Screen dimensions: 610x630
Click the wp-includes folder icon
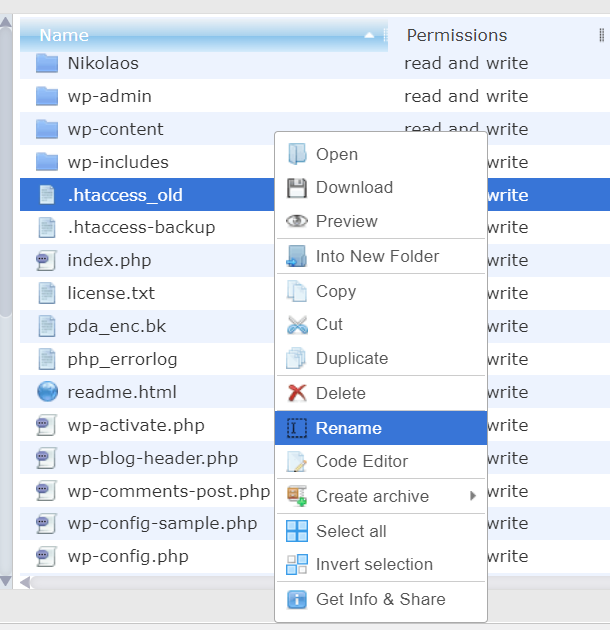(47, 162)
